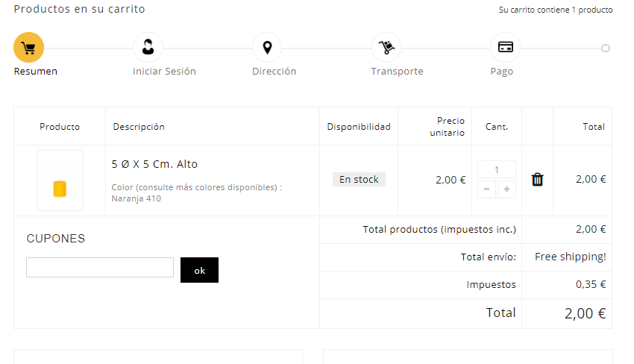Click the quantity input field

point(496,169)
